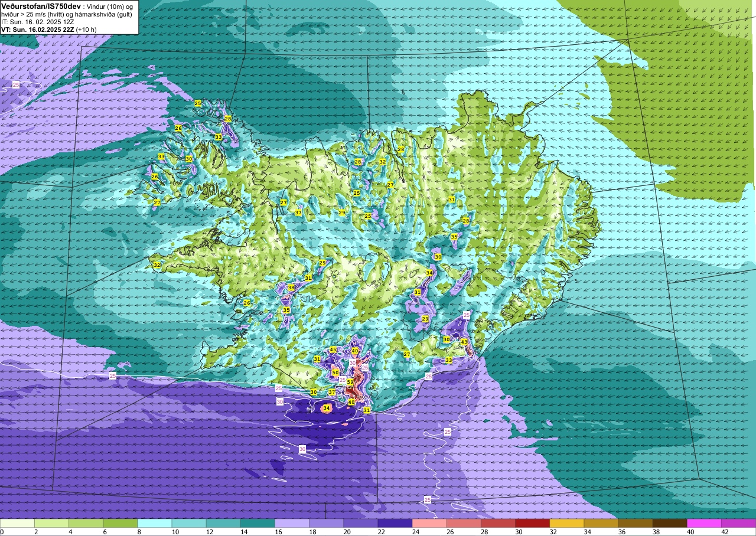756x536 pixels.
Task: Select the 6–8 green legend swatch
Action: (x=120, y=523)
